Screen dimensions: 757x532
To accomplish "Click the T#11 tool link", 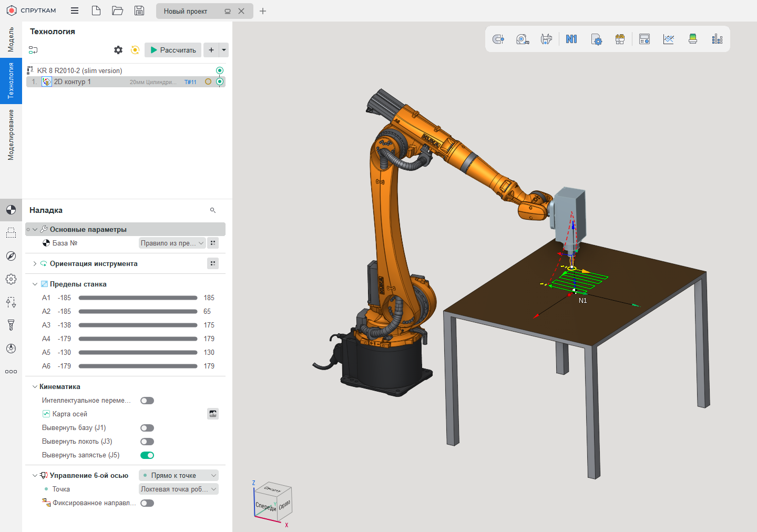I will [x=190, y=82].
